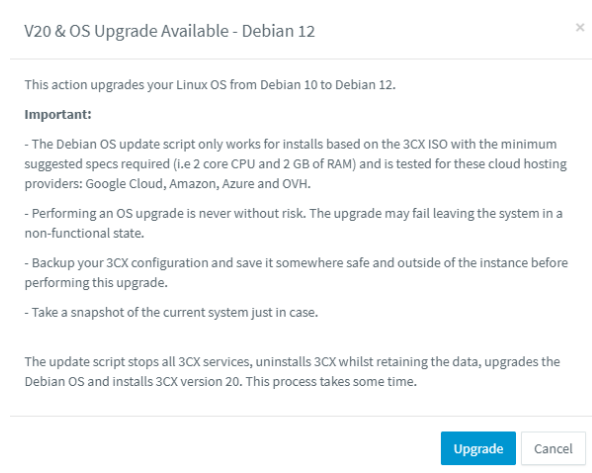Click the Backup your 3CX configuration line
Screen dimensions: 592x473
[x=296, y=263]
